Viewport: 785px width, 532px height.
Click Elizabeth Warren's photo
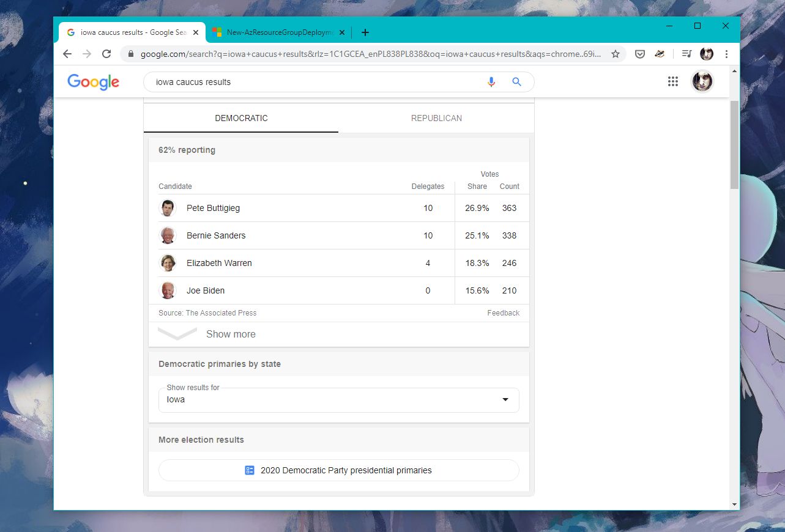[x=167, y=263]
